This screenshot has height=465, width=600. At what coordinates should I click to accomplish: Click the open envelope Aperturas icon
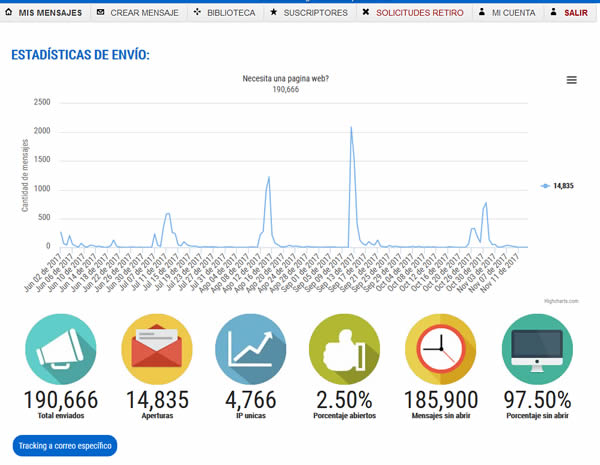coord(157,349)
